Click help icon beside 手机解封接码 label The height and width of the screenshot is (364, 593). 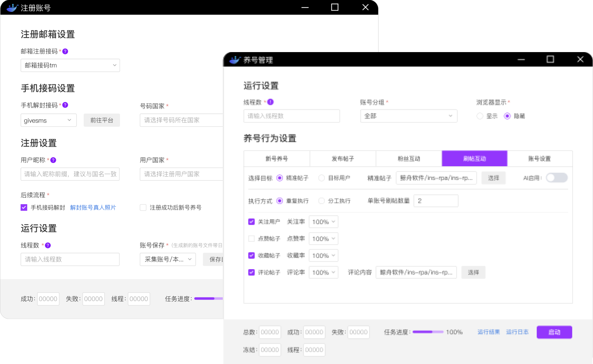[65, 105]
